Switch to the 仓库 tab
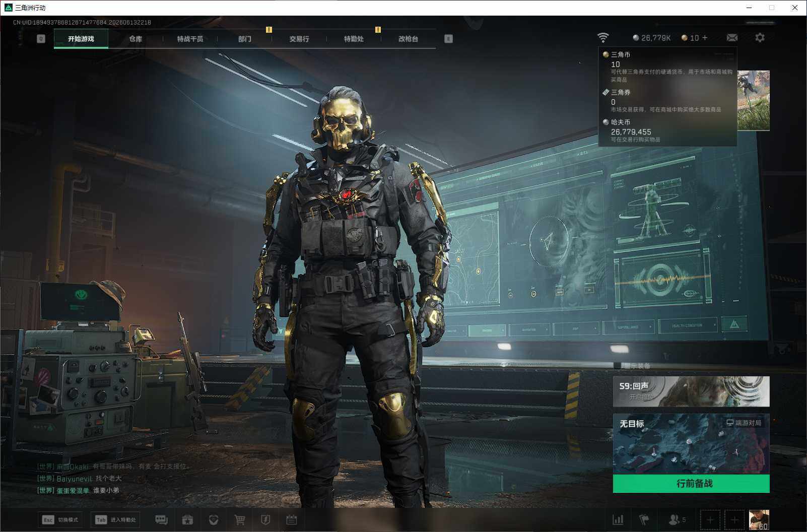This screenshot has width=807, height=532. click(x=136, y=39)
